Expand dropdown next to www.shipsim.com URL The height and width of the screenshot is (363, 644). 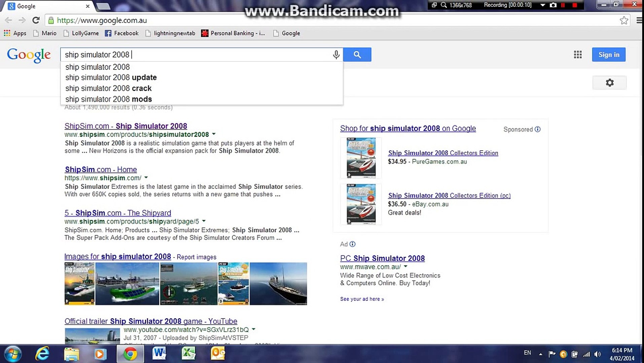(146, 177)
